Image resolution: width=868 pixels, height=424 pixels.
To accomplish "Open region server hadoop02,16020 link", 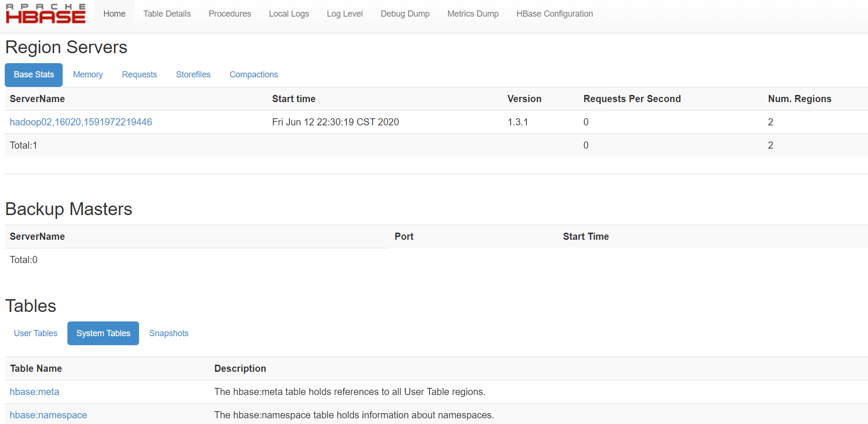I will 81,122.
